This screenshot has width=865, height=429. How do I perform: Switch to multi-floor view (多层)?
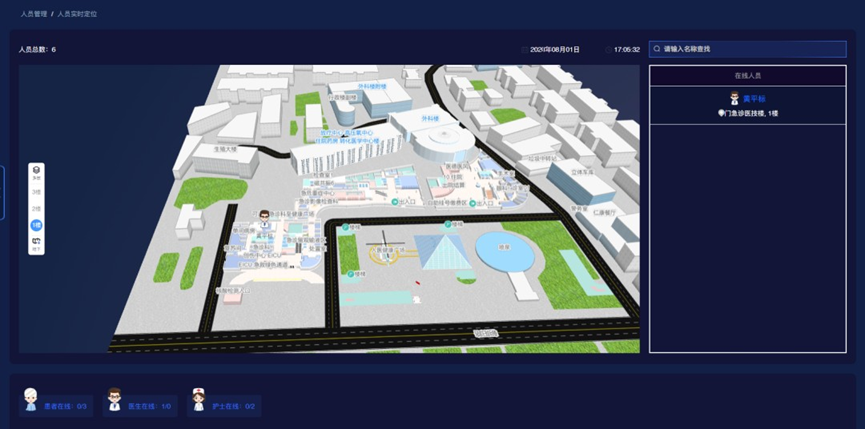pos(36,172)
